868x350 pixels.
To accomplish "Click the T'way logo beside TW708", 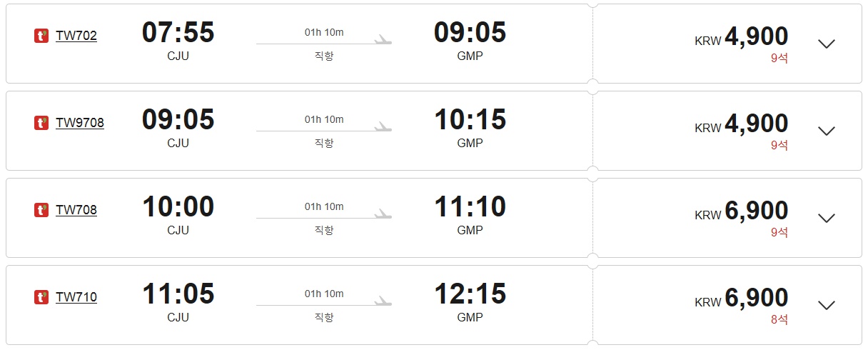I will point(41,210).
